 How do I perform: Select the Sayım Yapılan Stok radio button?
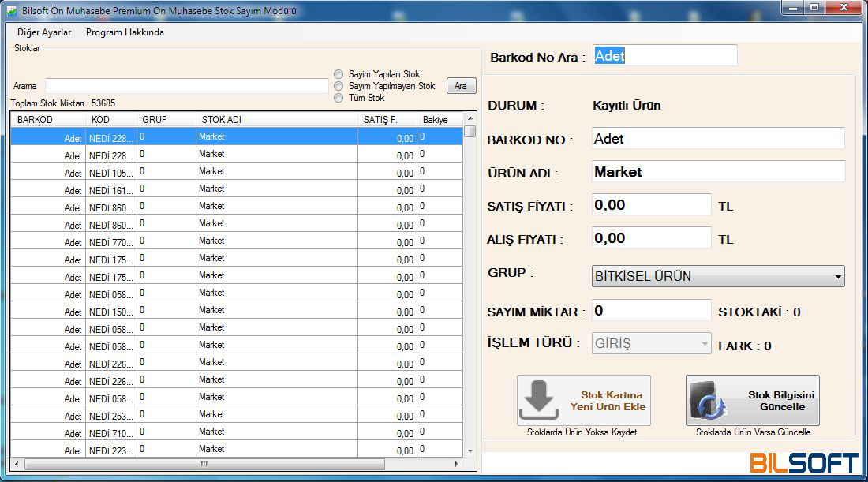(339, 74)
